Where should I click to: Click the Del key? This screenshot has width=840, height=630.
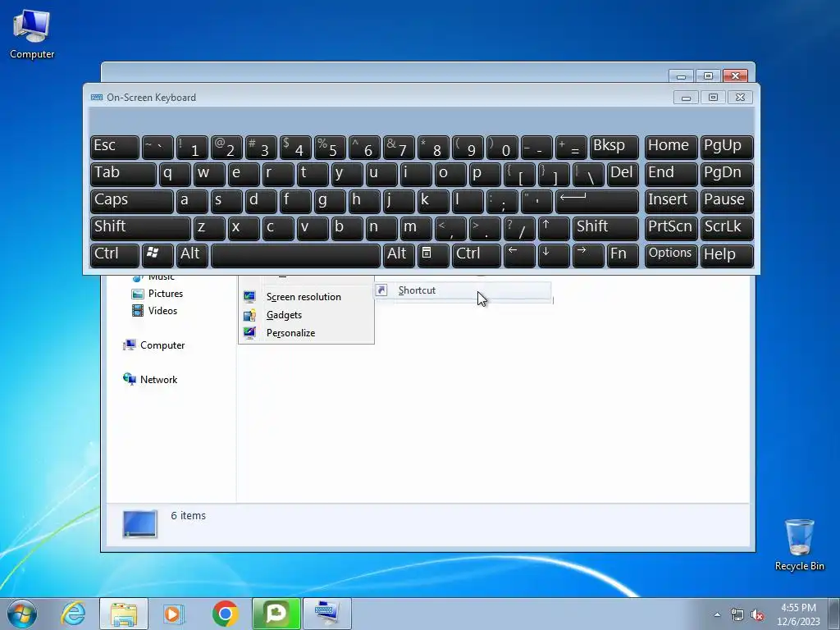[623, 175]
